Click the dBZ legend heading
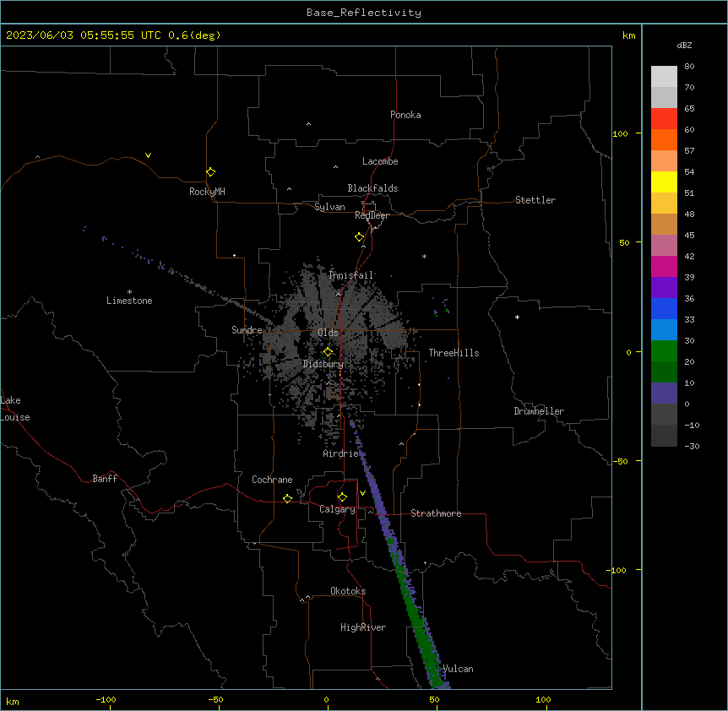 [684, 46]
